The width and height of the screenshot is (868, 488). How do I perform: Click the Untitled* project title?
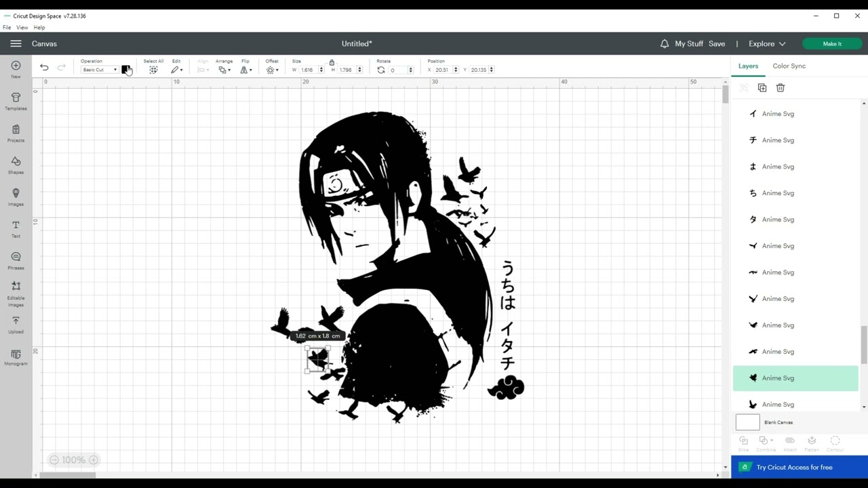tap(357, 43)
